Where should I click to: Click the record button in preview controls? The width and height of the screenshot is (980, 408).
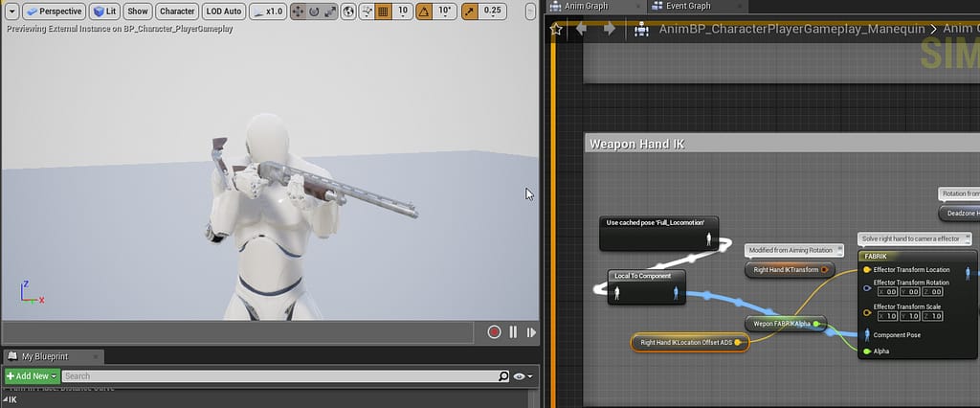[494, 332]
